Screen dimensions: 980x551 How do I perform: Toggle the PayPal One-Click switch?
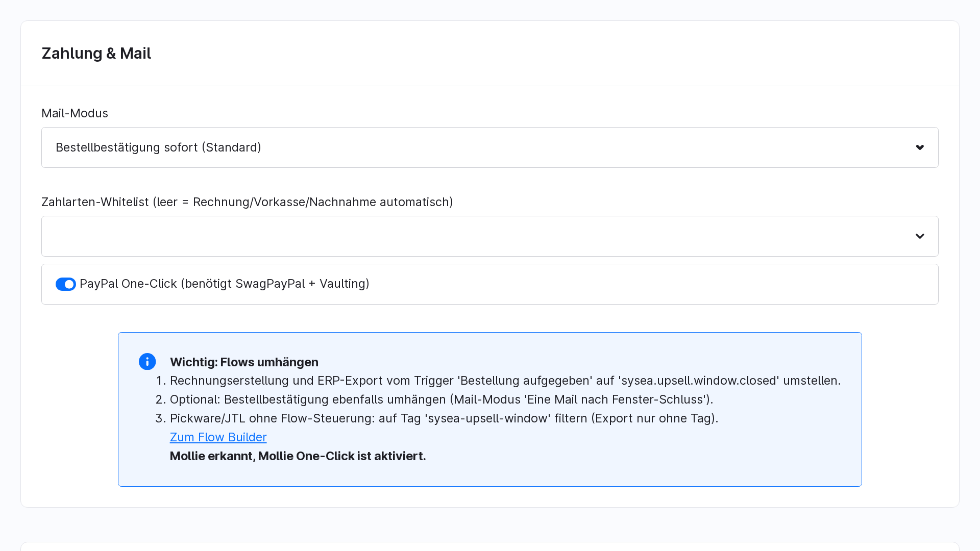tap(66, 284)
